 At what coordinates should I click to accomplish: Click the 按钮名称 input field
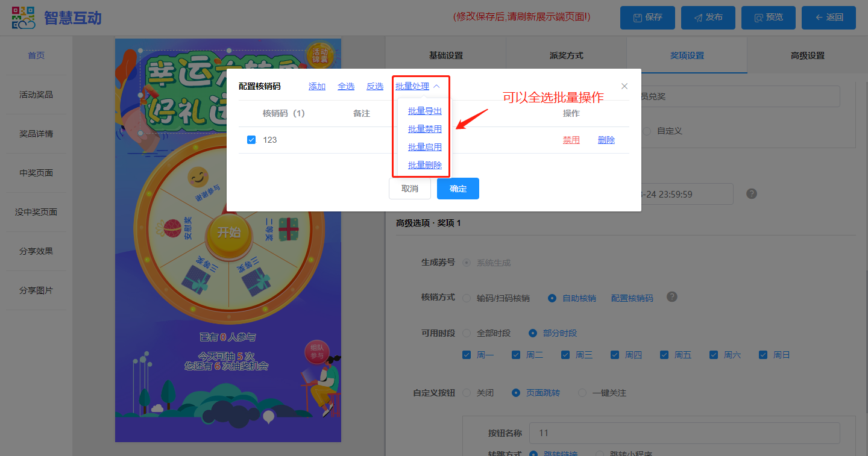[684, 433]
